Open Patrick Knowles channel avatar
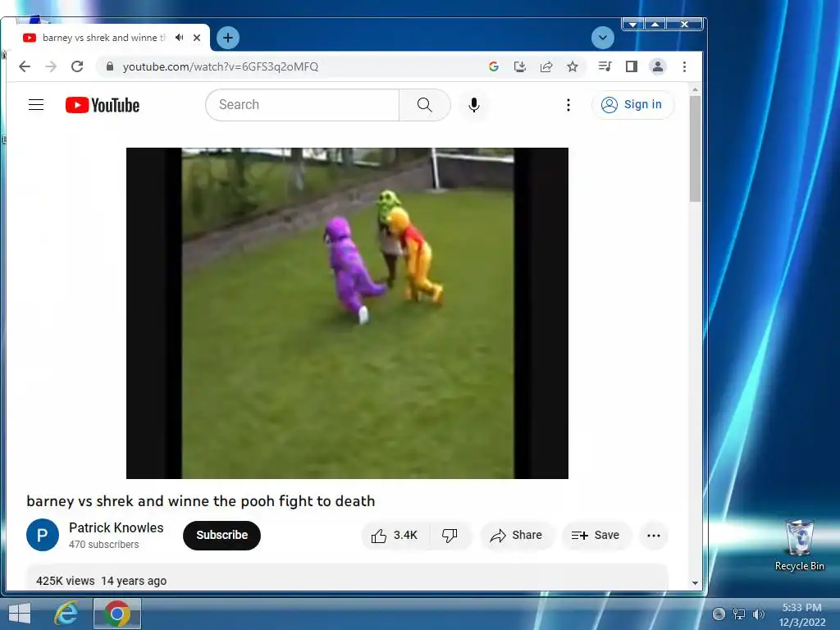This screenshot has height=630, width=840. (43, 535)
